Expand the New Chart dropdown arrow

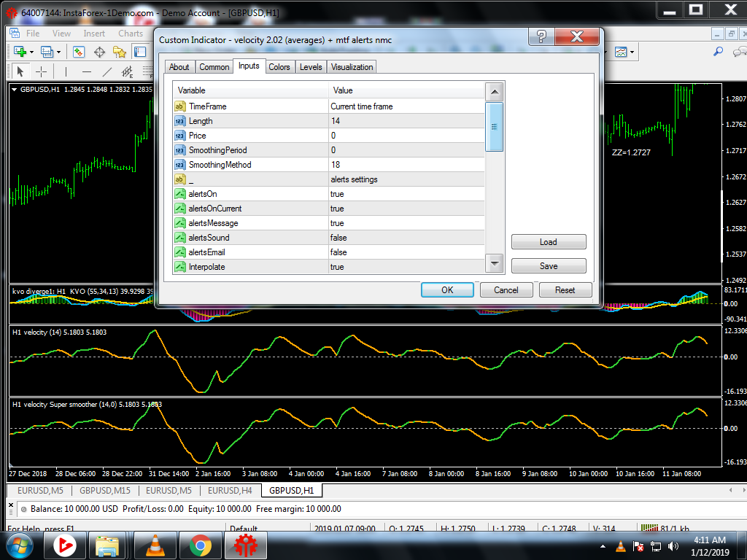31,52
